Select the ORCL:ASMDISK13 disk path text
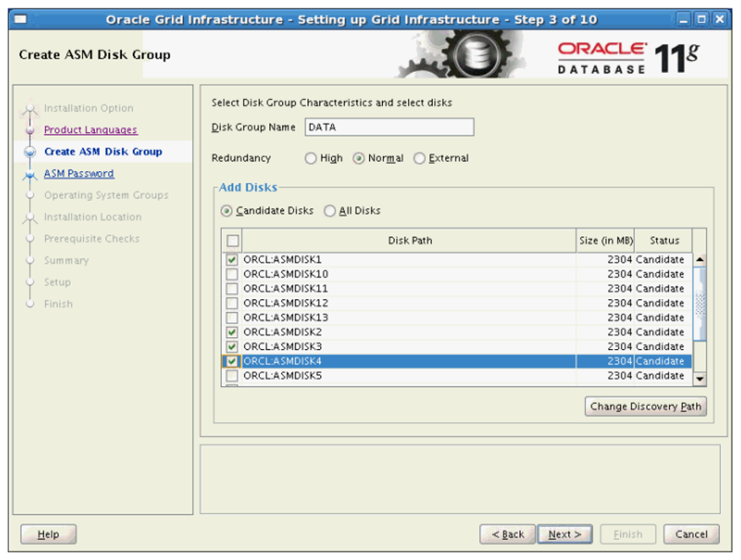This screenshot has height=560, width=741. 285,318
